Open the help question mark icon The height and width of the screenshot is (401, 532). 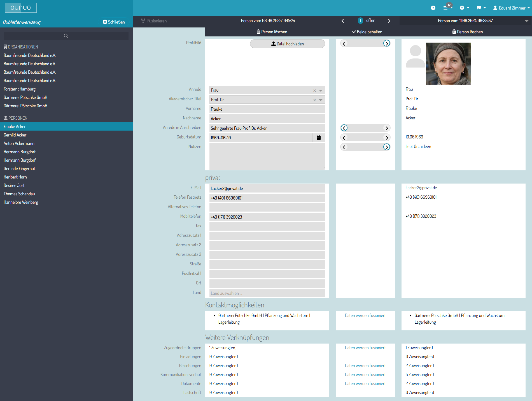tap(433, 8)
